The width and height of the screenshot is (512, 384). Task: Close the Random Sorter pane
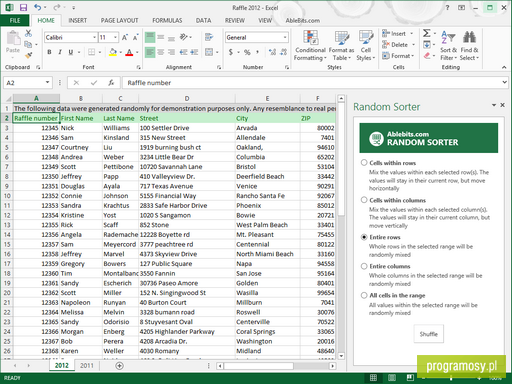click(503, 105)
